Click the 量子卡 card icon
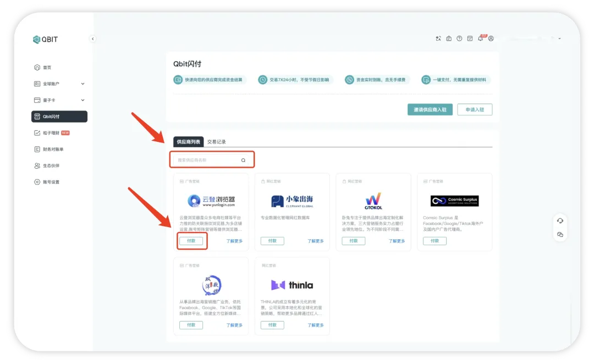Viewport: 594px width, 364px height. tap(37, 100)
